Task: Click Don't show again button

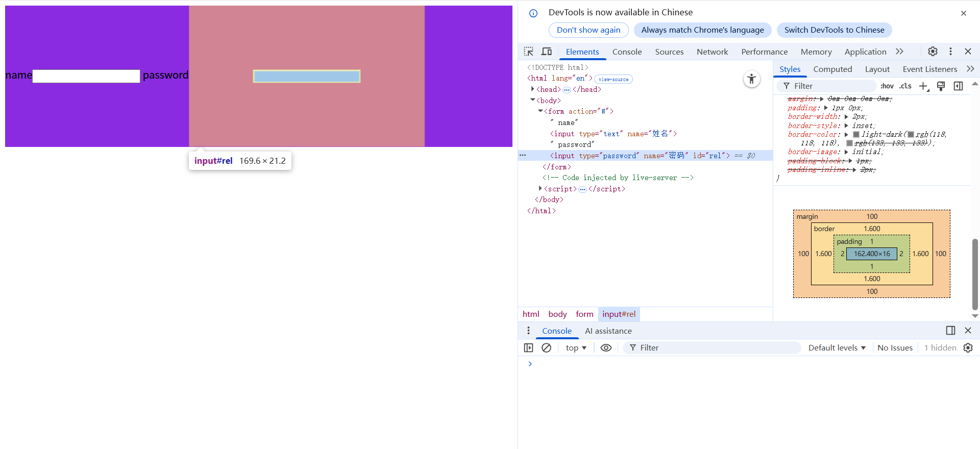Action: coord(589,30)
